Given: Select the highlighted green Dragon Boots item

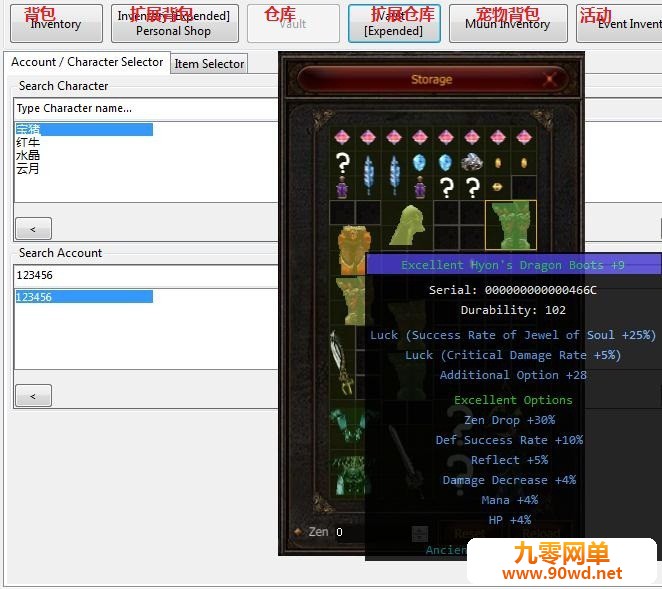Looking at the screenshot, I should tap(511, 225).
